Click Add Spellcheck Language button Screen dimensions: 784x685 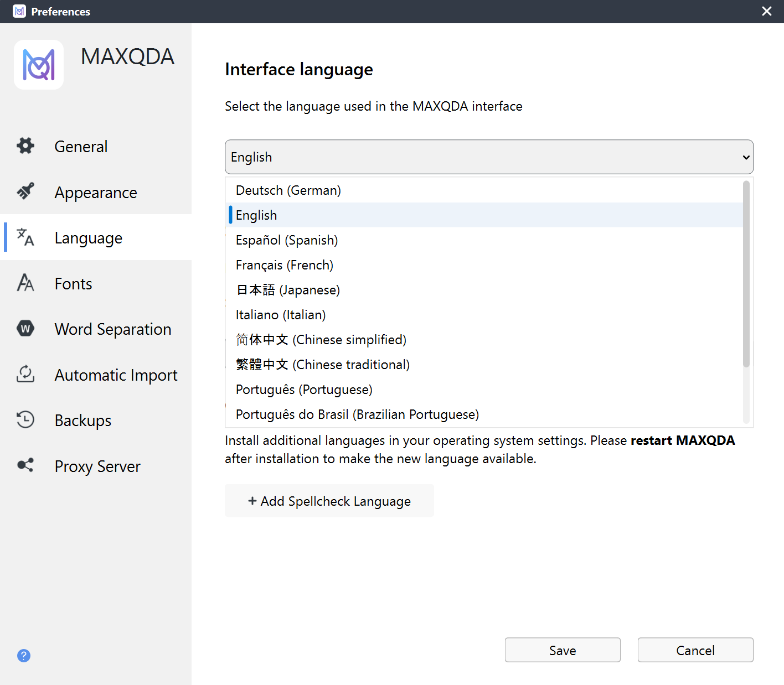pos(329,501)
